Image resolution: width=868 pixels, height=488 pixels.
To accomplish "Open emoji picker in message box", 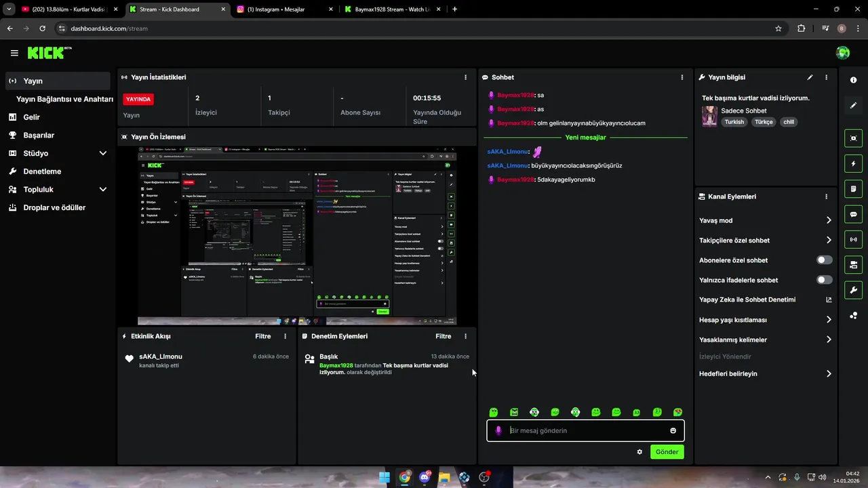I will point(673,430).
